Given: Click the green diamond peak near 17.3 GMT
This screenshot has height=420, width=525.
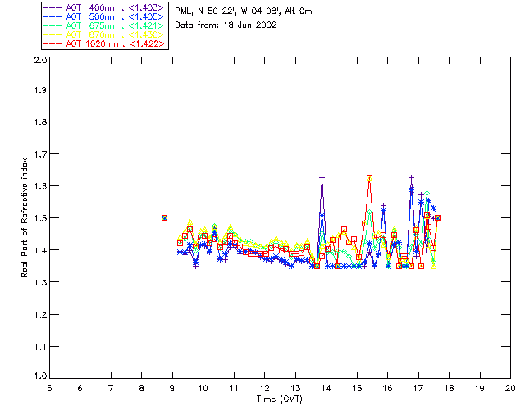Looking at the screenshot, I should click(427, 194).
